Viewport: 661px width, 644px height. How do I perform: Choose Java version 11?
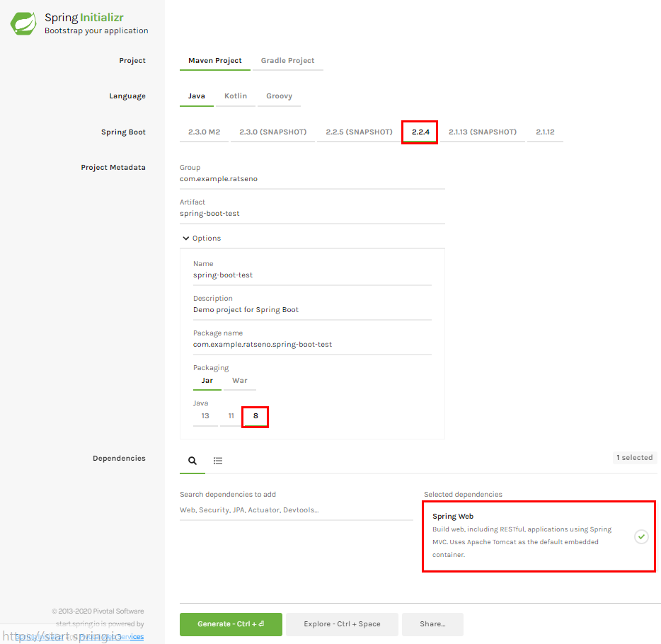(x=231, y=416)
